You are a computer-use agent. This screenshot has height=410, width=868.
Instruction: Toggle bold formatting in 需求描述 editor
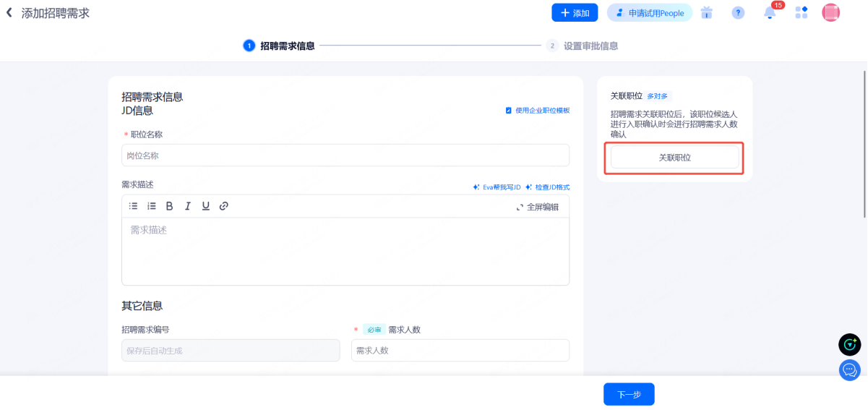coord(170,206)
